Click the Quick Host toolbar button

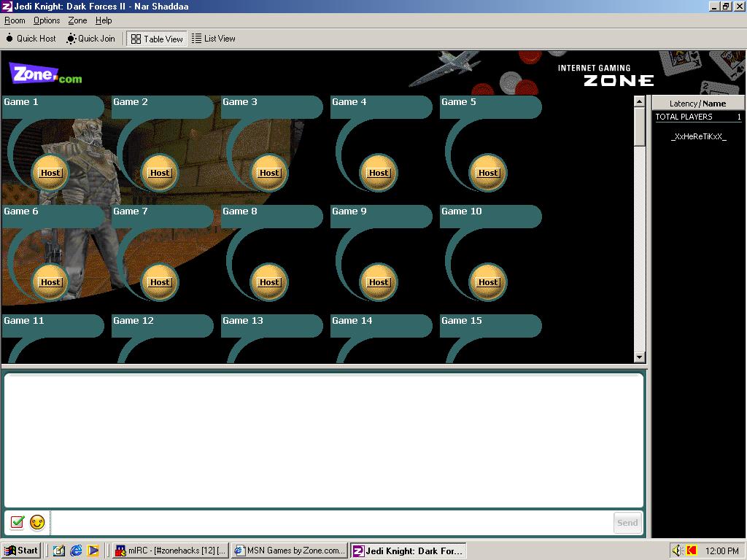[31, 39]
